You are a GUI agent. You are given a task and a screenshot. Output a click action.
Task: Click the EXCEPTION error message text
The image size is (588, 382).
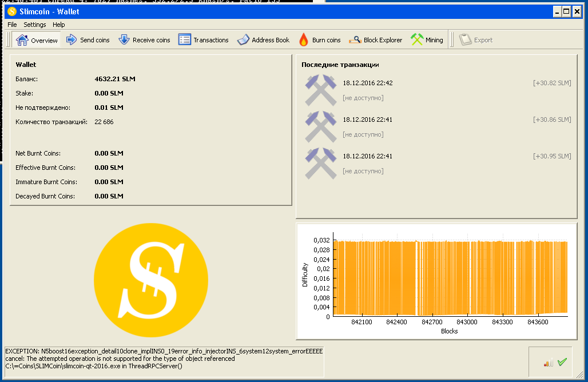(164, 359)
